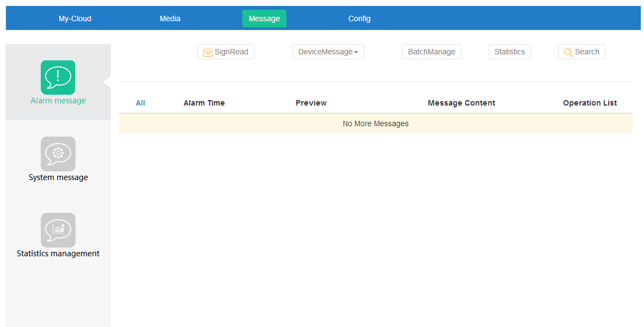Click the caret arrow beside DeviceMessage

pyautogui.click(x=356, y=52)
